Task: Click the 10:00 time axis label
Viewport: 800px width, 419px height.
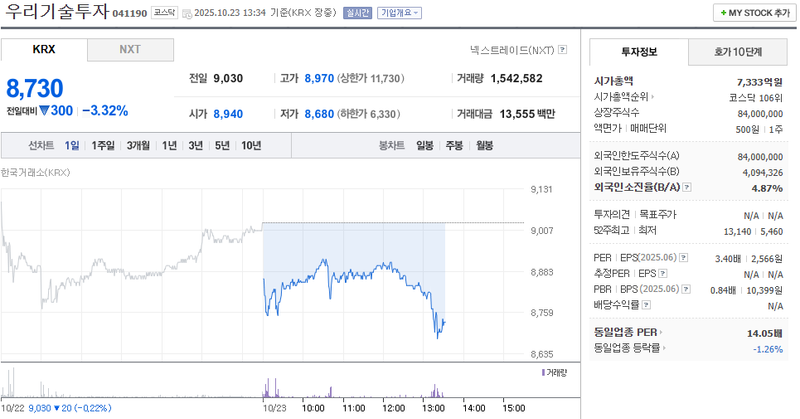Action: [x=313, y=408]
